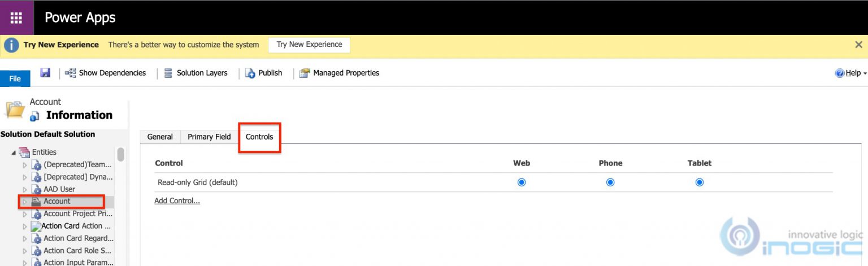Select the Web radio for Read-only Grid
This screenshot has height=266, width=868.
click(522, 182)
